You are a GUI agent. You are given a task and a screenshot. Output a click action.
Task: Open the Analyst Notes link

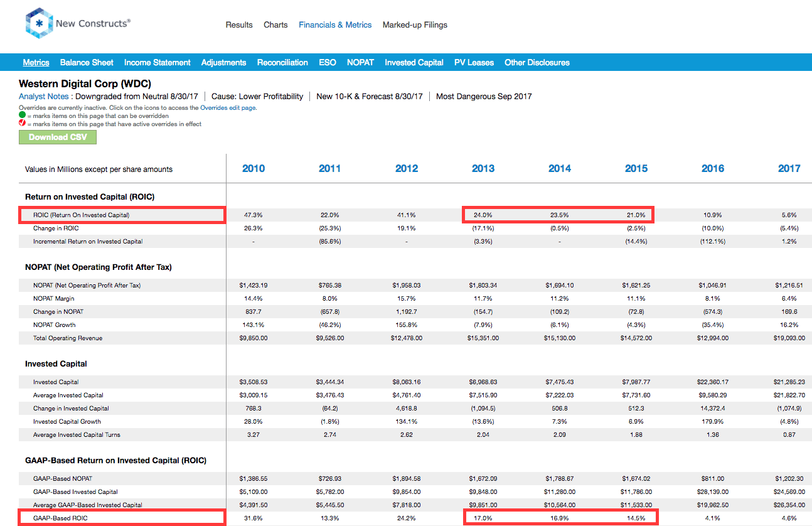point(44,96)
